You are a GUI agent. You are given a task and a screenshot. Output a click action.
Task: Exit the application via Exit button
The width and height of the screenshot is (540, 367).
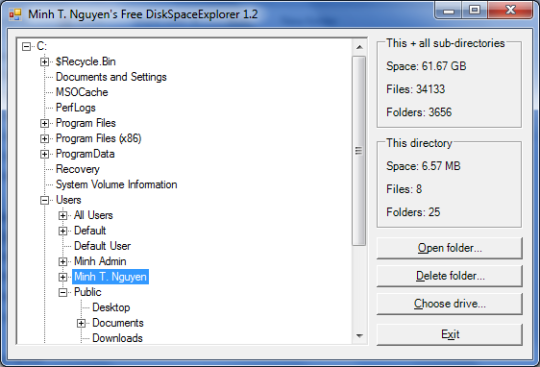[x=449, y=334]
